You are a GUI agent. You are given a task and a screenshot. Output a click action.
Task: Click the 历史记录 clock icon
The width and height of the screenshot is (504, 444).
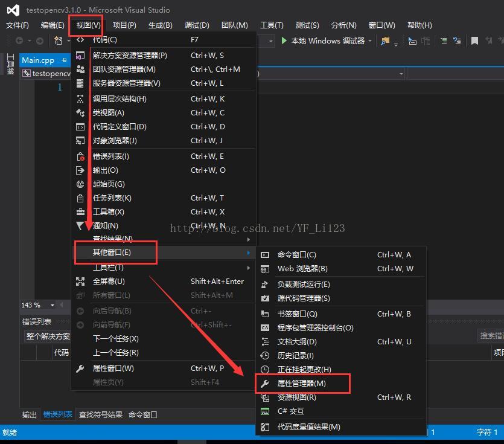pos(265,356)
